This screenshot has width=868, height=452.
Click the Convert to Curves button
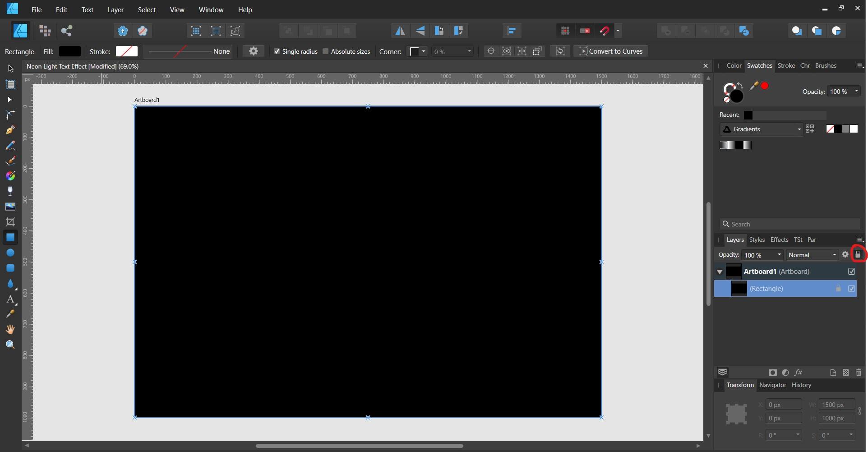pos(610,51)
